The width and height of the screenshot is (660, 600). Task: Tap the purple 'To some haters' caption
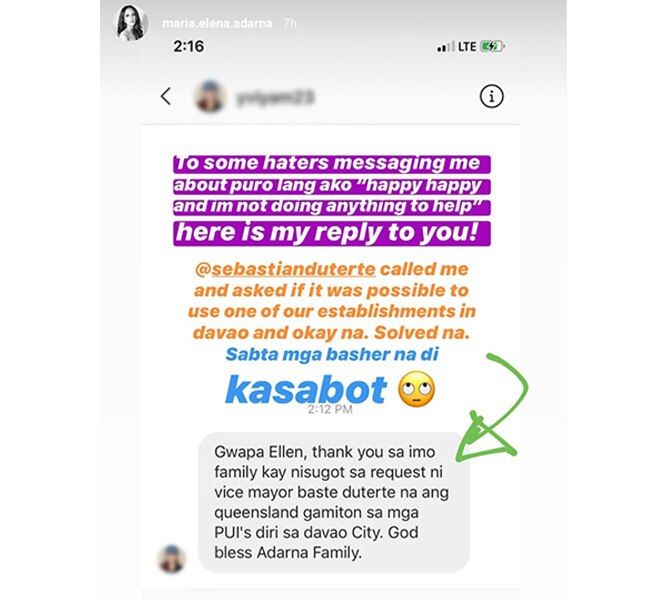pyautogui.click(x=332, y=186)
